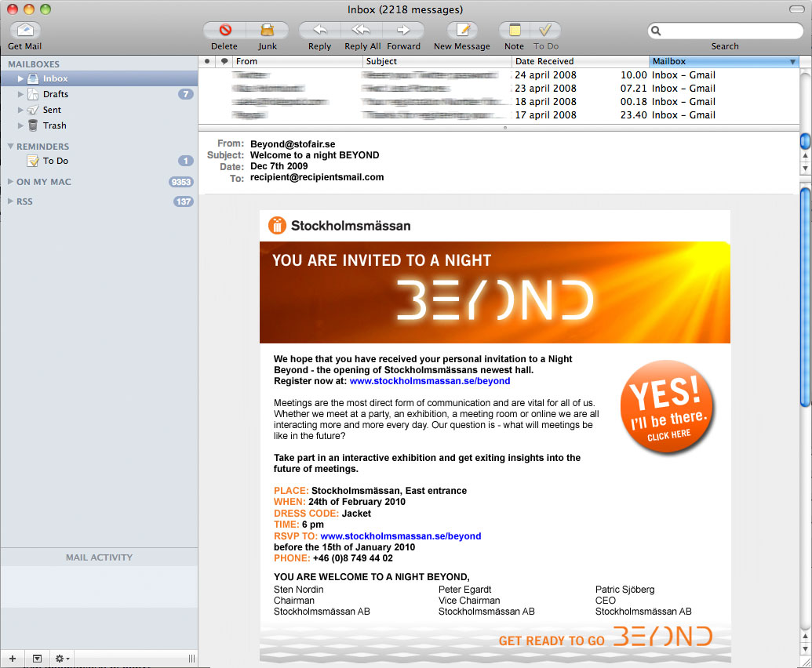Click the message body scroll up arrow
Image resolution: width=812 pixels, height=668 pixels.
click(805, 636)
